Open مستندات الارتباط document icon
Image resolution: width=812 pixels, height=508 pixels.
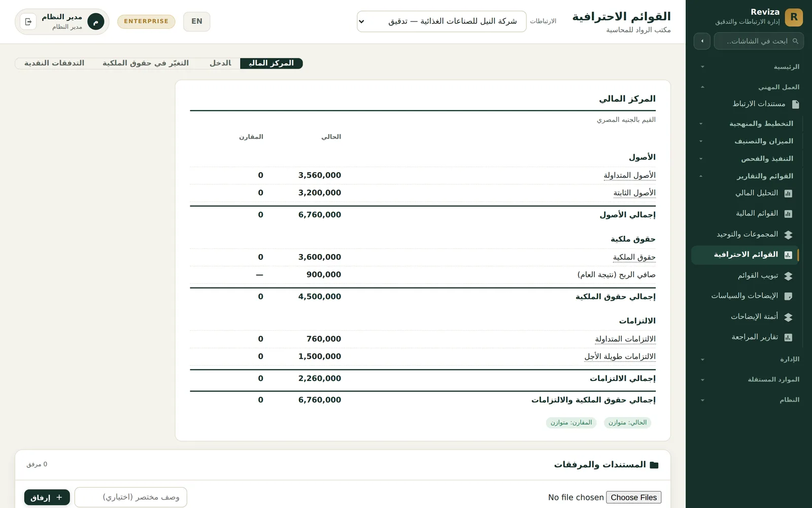[x=795, y=104]
